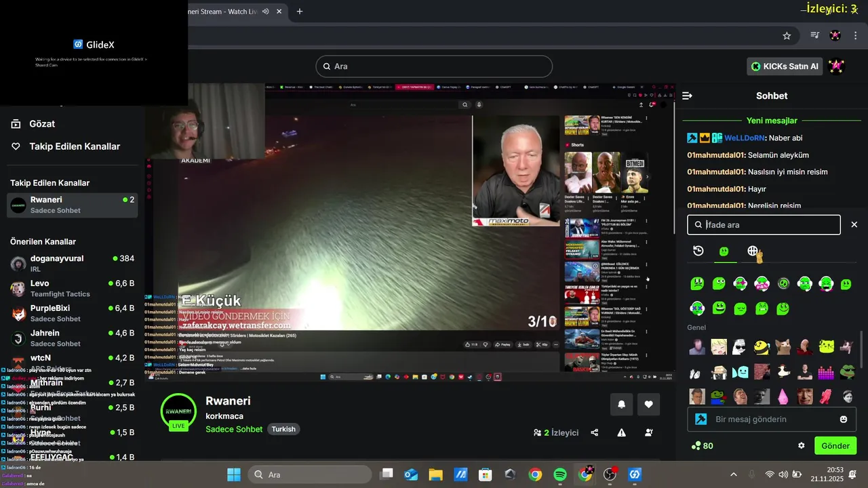Close the emote picker panel
The height and width of the screenshot is (488, 868).
coord(854,224)
